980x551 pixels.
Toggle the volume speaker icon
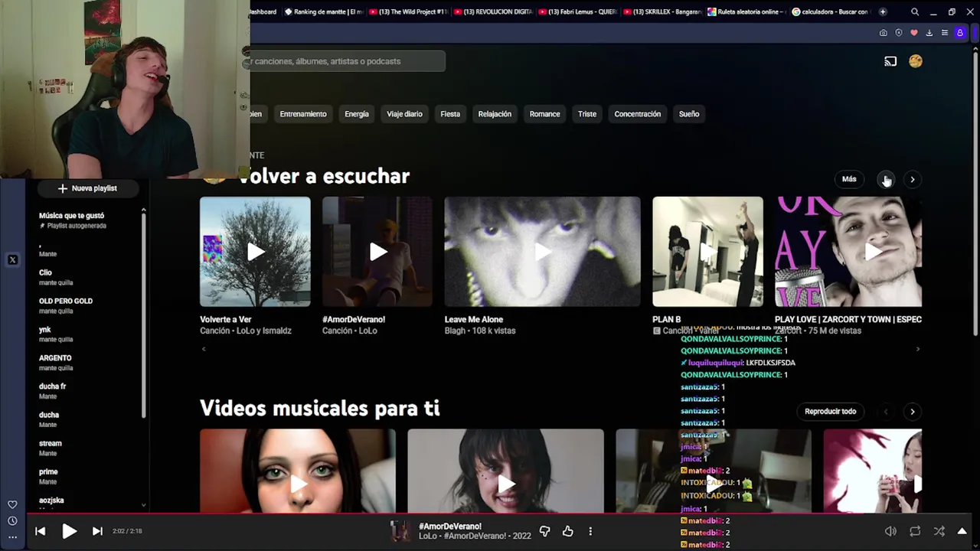tap(890, 531)
